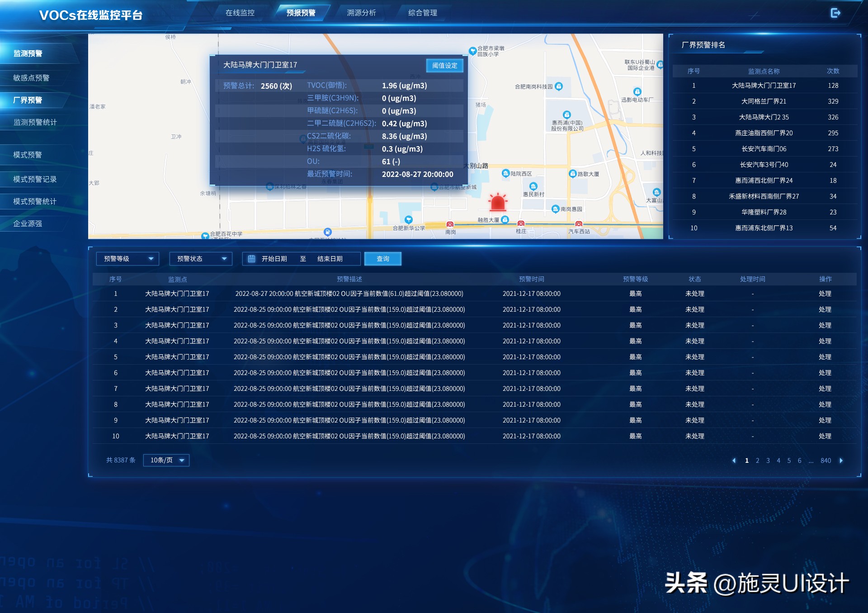Image resolution: width=868 pixels, height=613 pixels.
Task: Open the 预警等级 dropdown
Action: click(127, 258)
